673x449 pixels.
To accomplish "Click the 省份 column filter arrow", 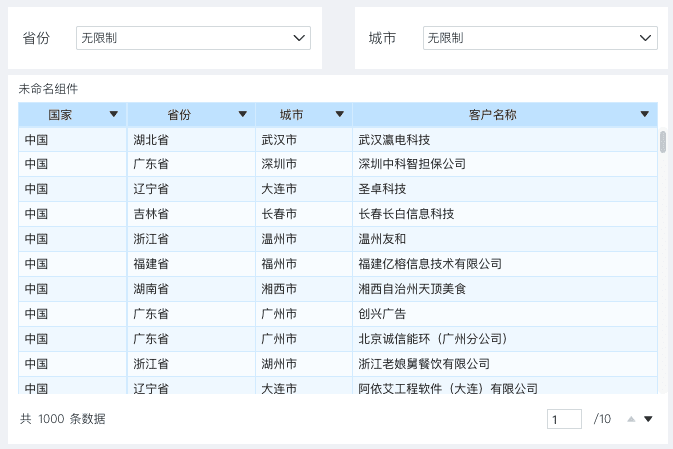I will (x=242, y=114).
